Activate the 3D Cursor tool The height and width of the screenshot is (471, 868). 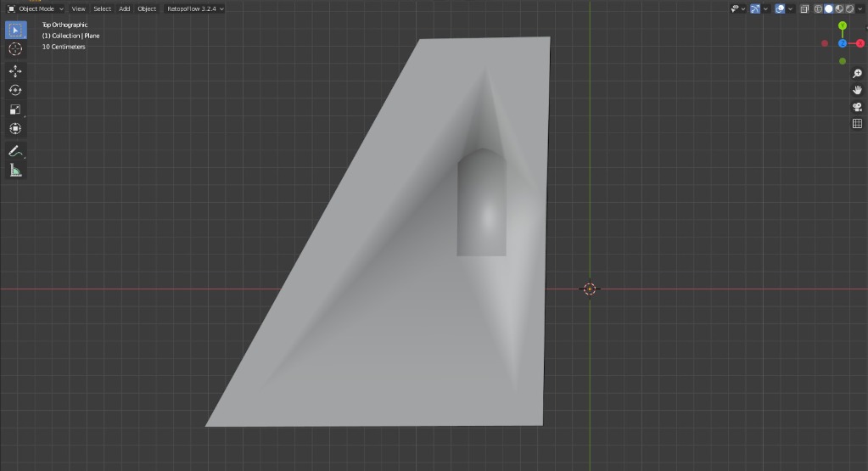[15, 49]
